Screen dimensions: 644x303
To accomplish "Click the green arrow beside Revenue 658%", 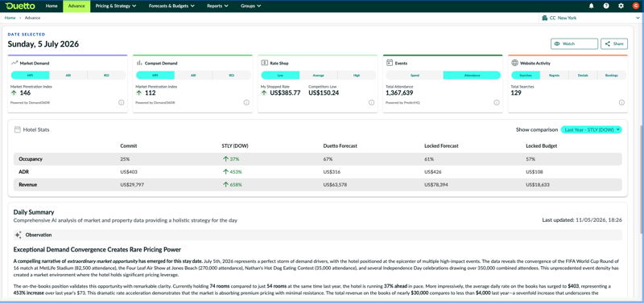I will point(225,185).
